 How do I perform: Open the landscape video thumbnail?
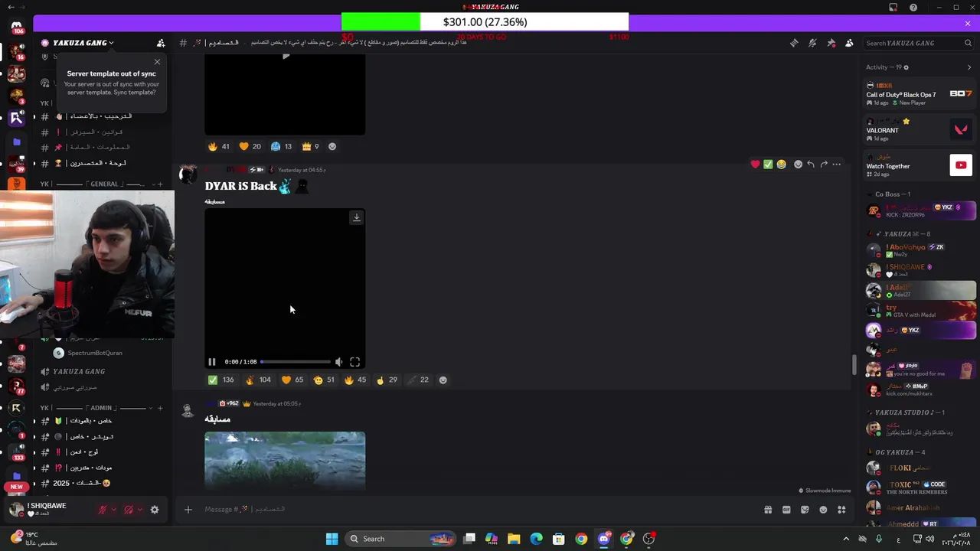point(285,460)
